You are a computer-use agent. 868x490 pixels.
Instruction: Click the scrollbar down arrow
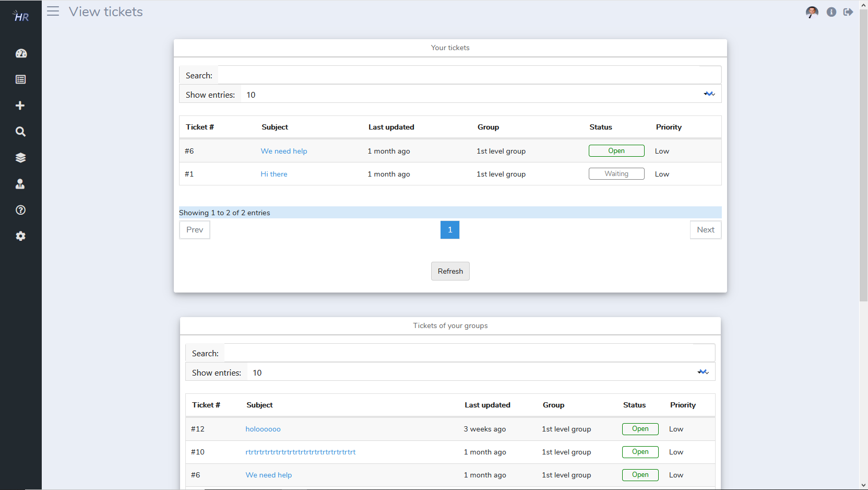[x=863, y=485]
